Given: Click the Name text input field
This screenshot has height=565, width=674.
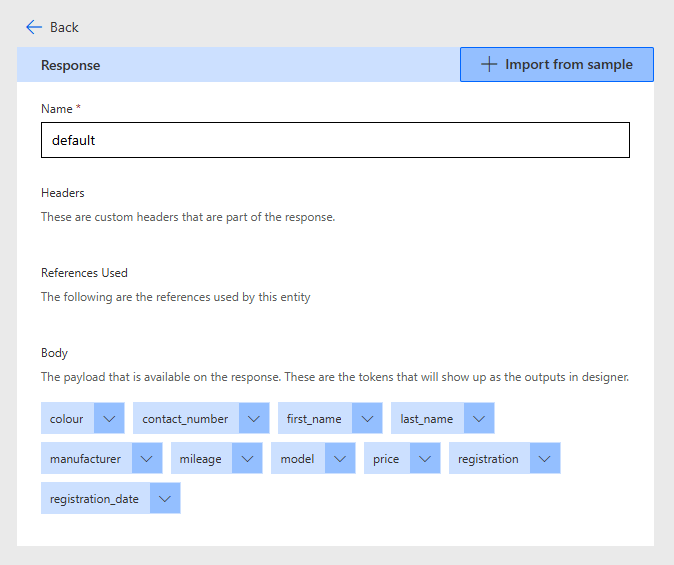Looking at the screenshot, I should [x=335, y=140].
